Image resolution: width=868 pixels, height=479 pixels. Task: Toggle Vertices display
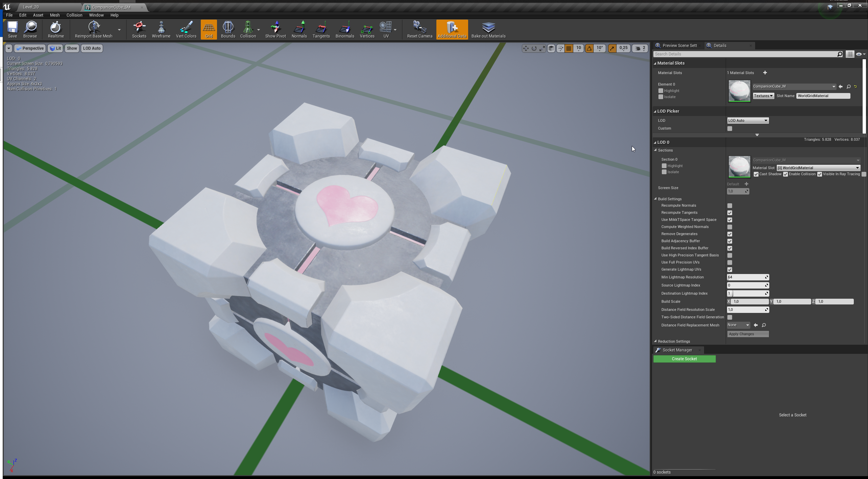pos(367,29)
